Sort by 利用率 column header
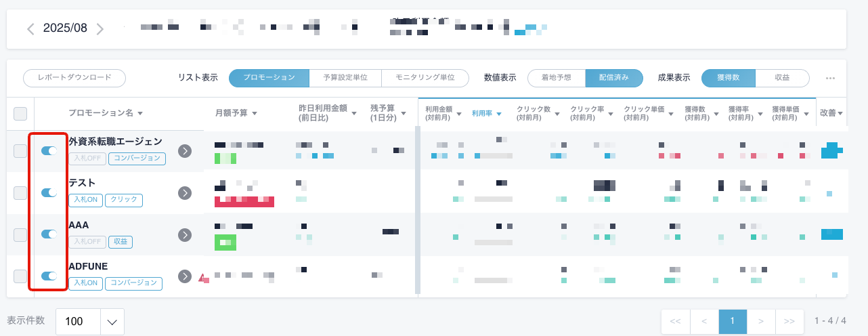This screenshot has height=336, width=868. [x=487, y=113]
